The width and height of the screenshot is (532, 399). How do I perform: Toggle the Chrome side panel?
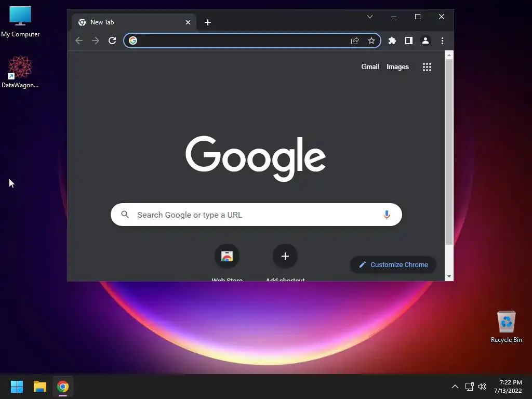(x=409, y=41)
